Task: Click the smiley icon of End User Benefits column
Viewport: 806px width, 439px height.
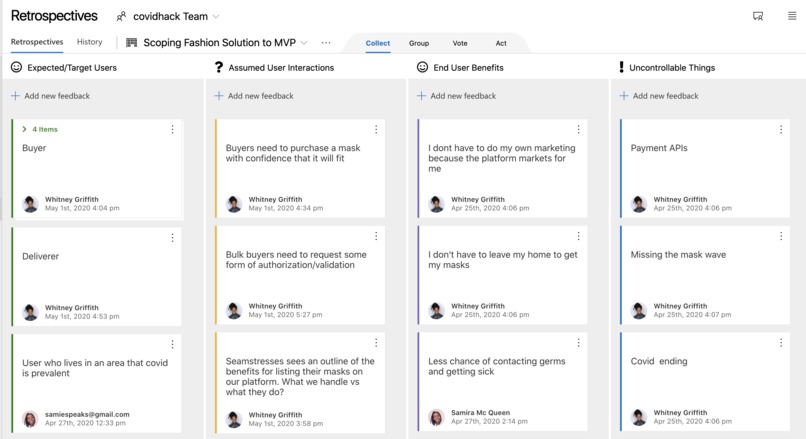Action: [x=422, y=67]
